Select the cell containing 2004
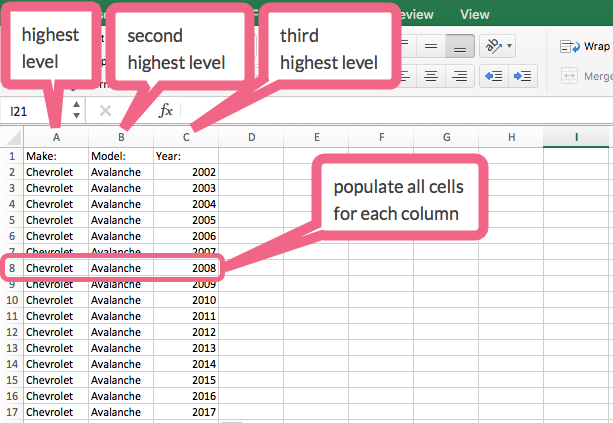 (x=186, y=204)
